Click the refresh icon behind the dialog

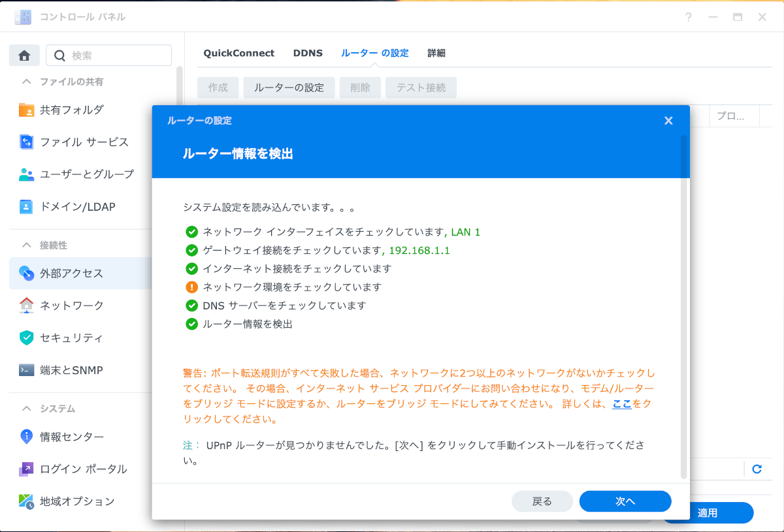(757, 469)
